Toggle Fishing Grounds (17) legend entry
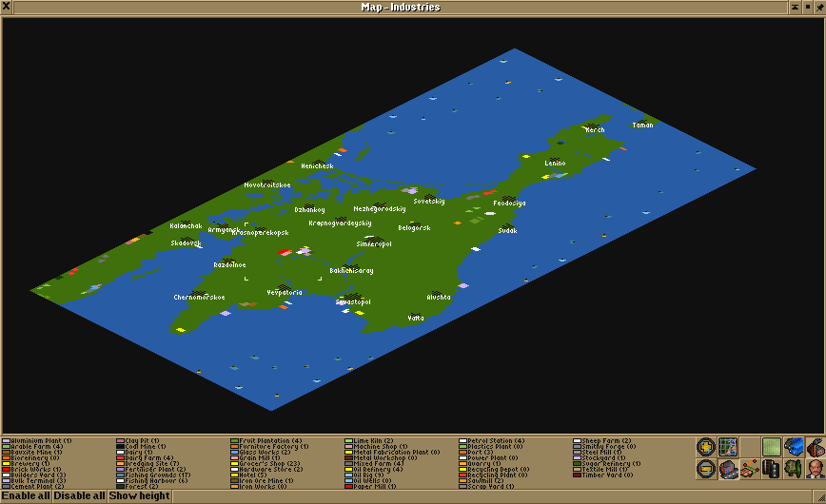 tap(154, 475)
